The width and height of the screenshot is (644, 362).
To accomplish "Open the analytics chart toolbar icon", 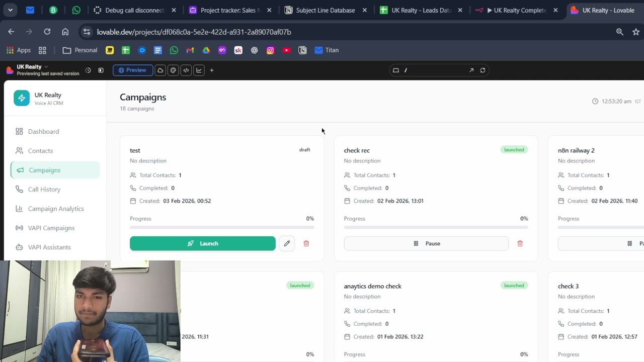I will [199, 70].
